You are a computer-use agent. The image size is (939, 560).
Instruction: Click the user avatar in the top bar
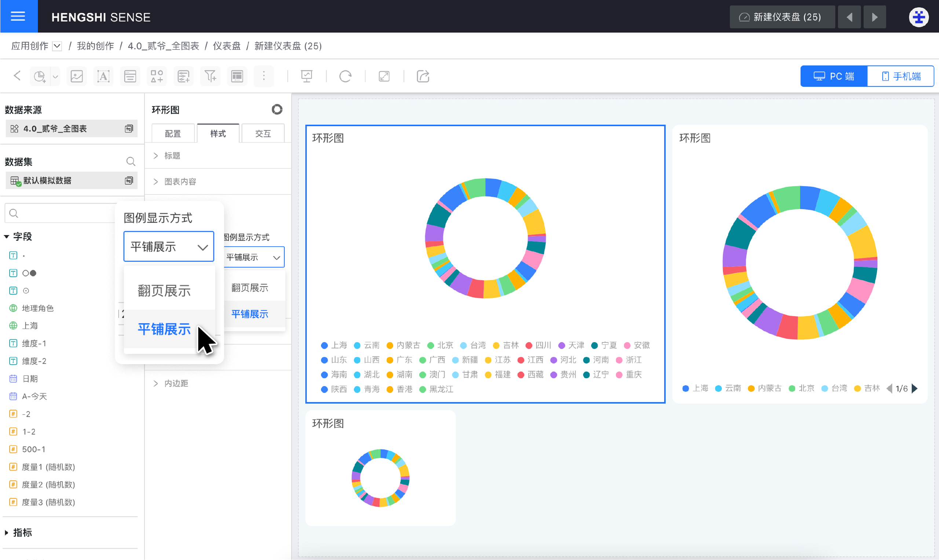(918, 17)
